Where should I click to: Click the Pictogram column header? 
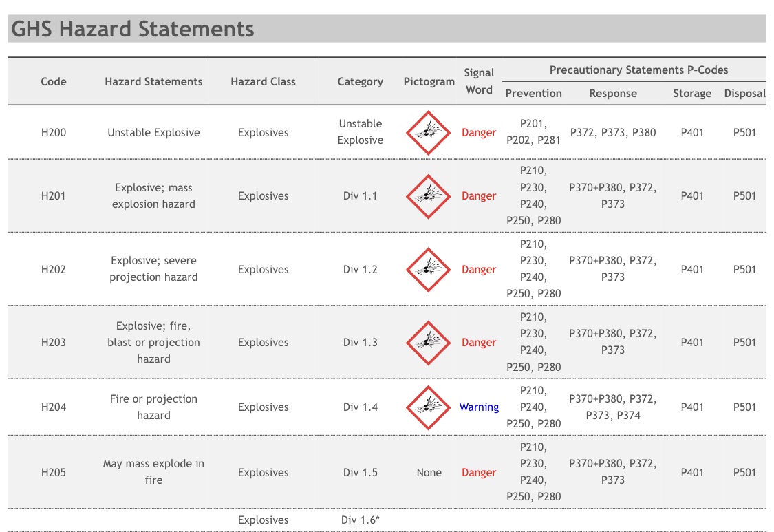coord(429,81)
